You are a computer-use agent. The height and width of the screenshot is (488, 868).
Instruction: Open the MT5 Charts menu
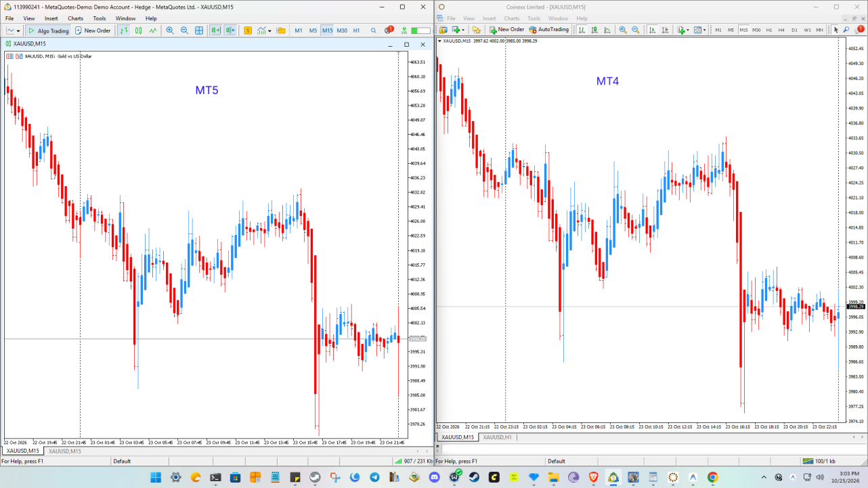(x=75, y=18)
